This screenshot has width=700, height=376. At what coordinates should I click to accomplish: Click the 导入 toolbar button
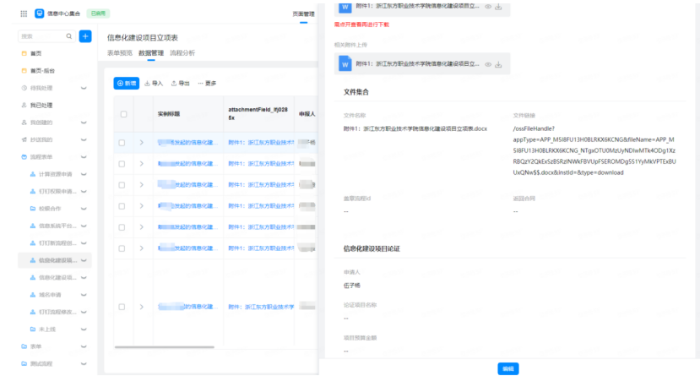point(154,84)
